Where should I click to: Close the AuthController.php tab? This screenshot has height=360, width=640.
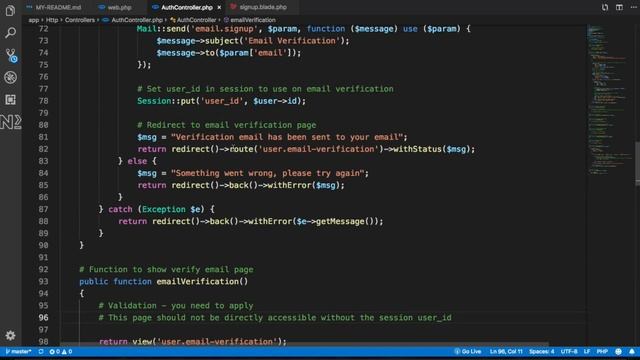coord(219,7)
